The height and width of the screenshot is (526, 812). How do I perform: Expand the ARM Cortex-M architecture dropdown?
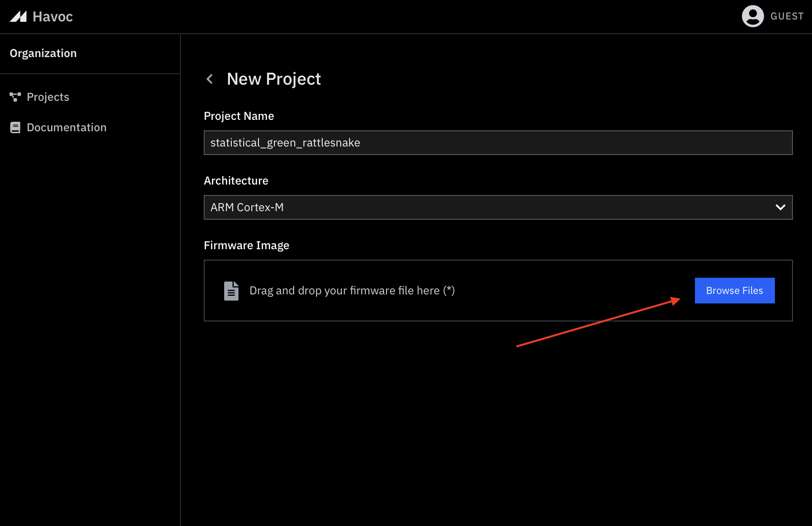coord(498,207)
